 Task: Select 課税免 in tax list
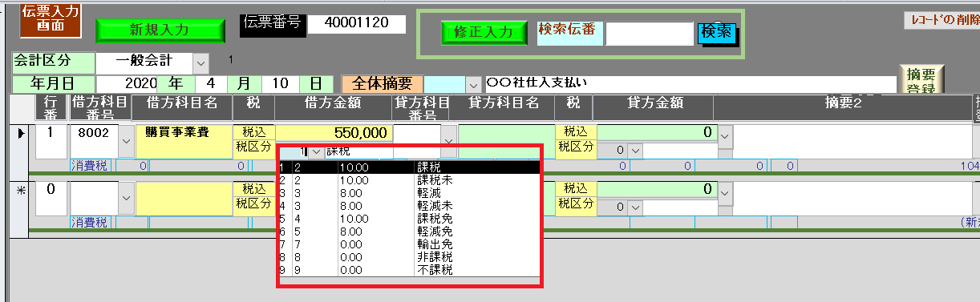(410, 219)
